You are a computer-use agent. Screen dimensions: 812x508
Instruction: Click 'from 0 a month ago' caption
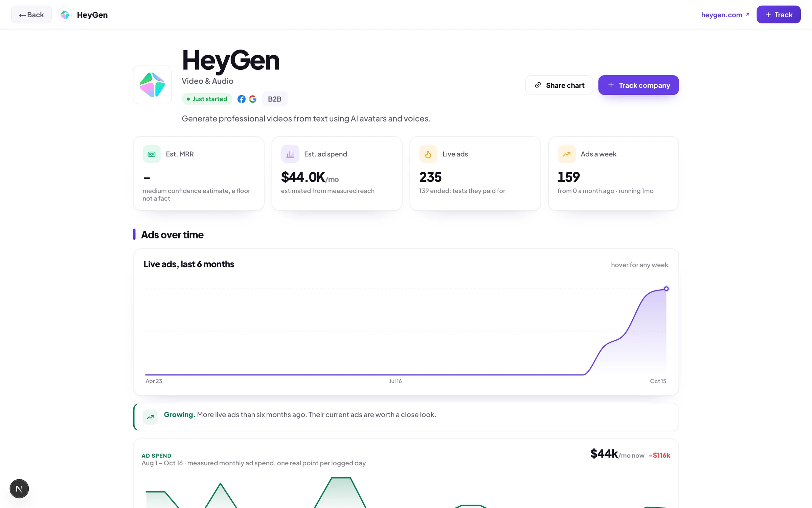tap(586, 191)
